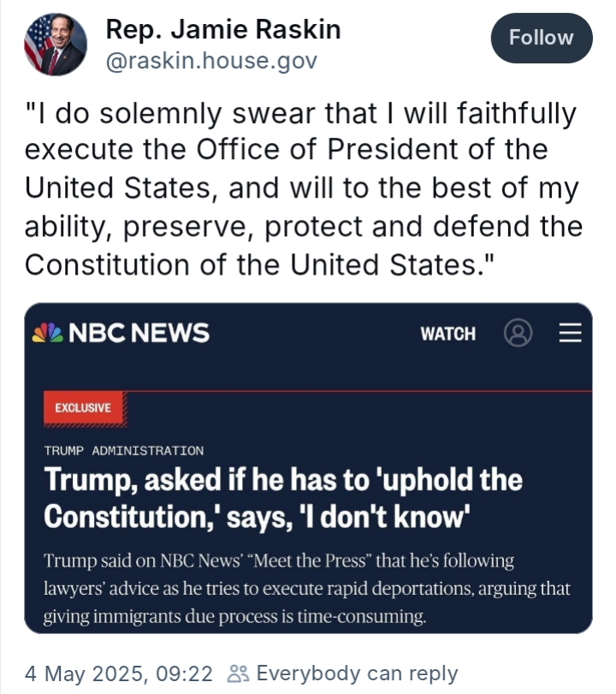Open the NBC hamburger menu icon
The height and width of the screenshot is (694, 616).
[x=570, y=333]
